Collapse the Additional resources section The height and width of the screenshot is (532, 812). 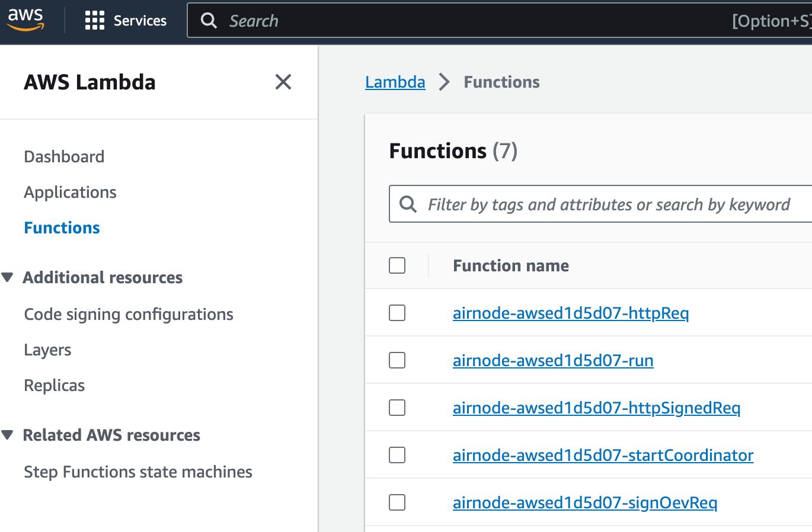(7, 277)
